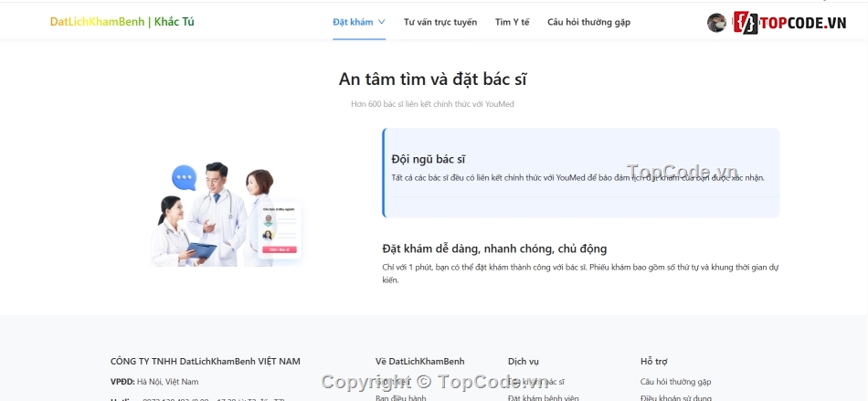
Task: Click the subtitle Hơn 600 bác sĩ liên kết
Action: click(x=433, y=103)
